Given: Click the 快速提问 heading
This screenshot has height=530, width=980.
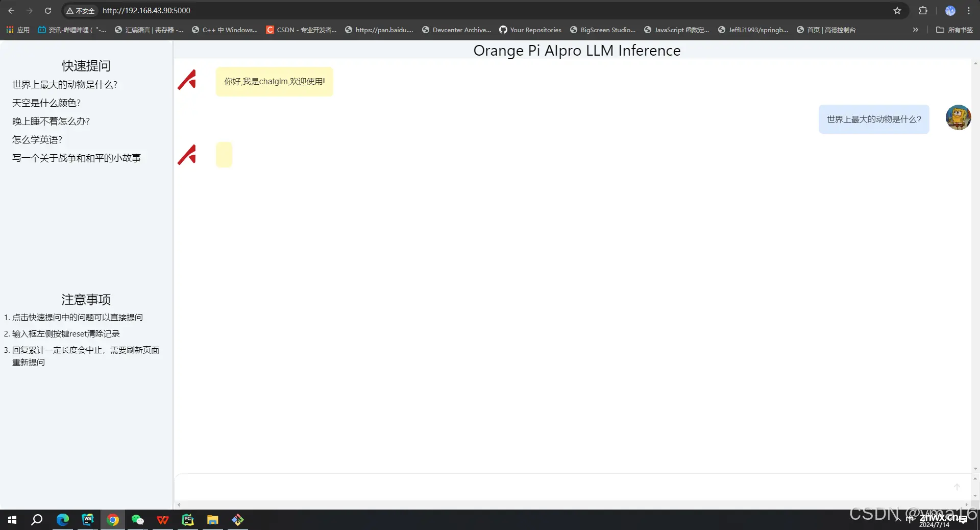Looking at the screenshot, I should (x=86, y=66).
